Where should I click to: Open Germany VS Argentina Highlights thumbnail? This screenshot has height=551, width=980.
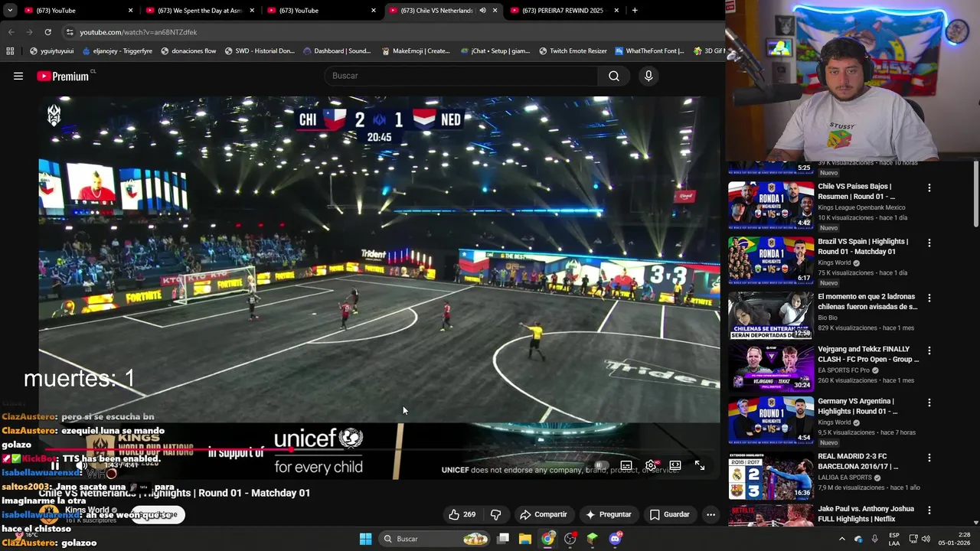point(771,420)
